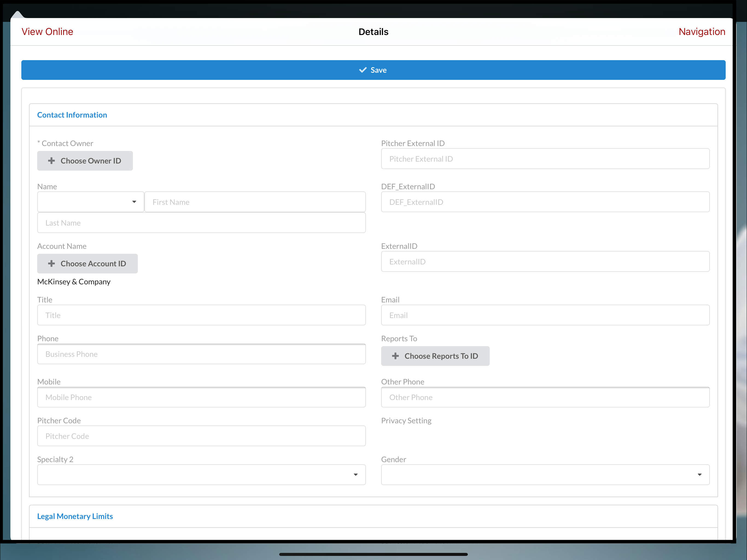The width and height of the screenshot is (747, 560).
Task: Open the Navigation menu
Action: (x=702, y=31)
